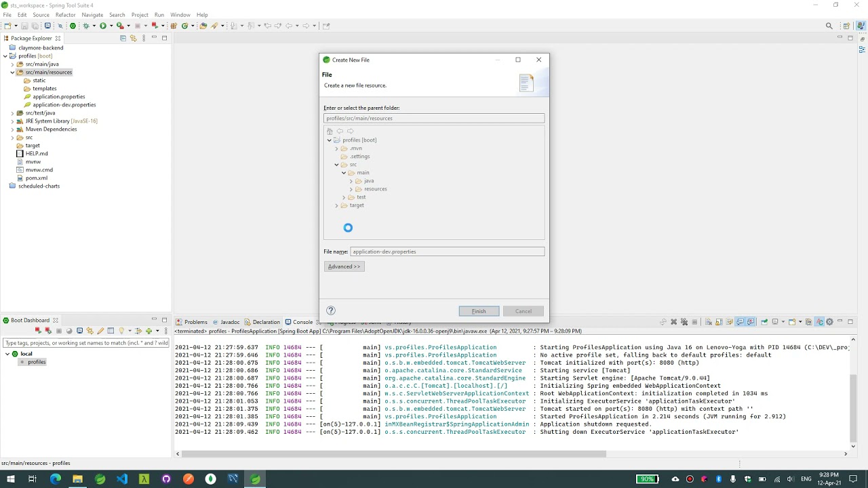This screenshot has width=868, height=488.
Task: Open the Window menu
Action: click(x=180, y=14)
